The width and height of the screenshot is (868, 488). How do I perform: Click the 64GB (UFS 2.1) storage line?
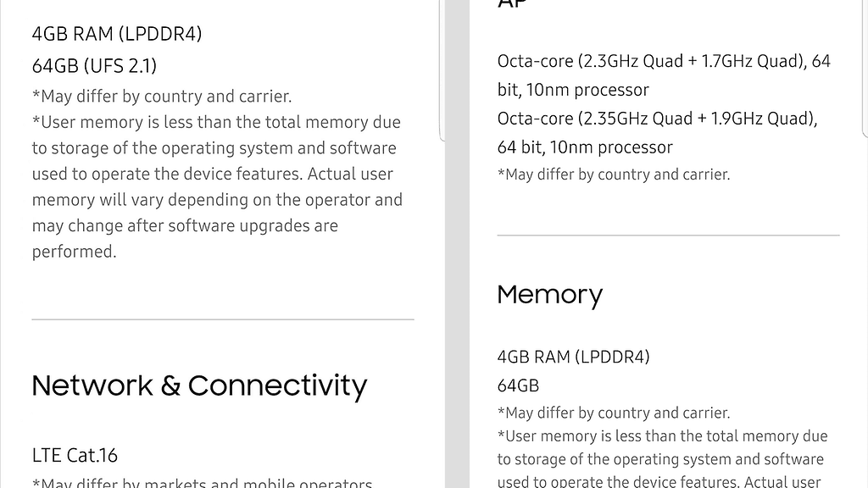94,65
